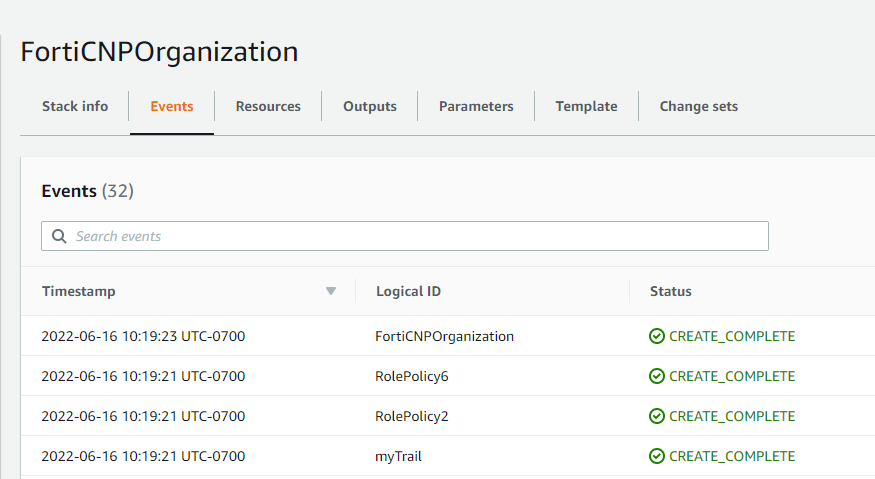Image resolution: width=875 pixels, height=479 pixels.
Task: Open the Stack info tab
Action: [x=74, y=106]
